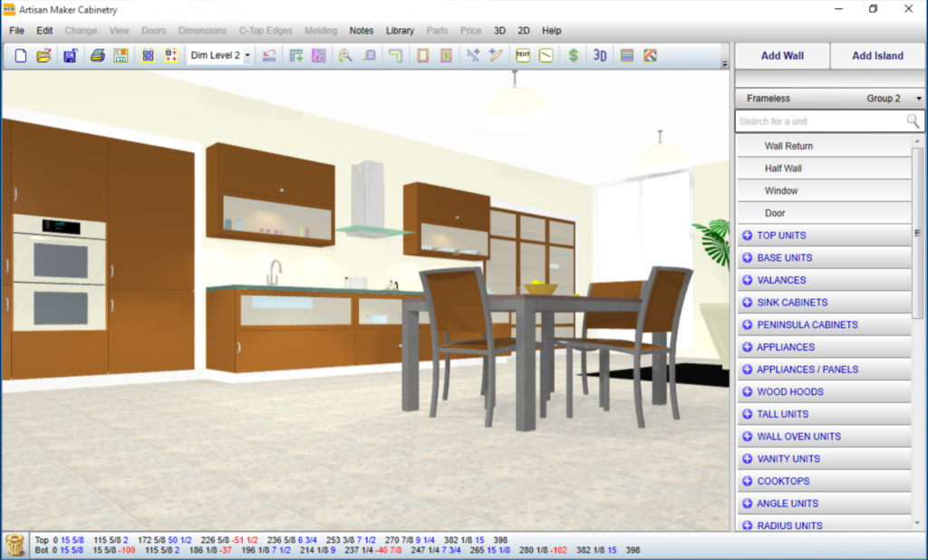Click the trash bin icon in status bar

click(x=14, y=545)
